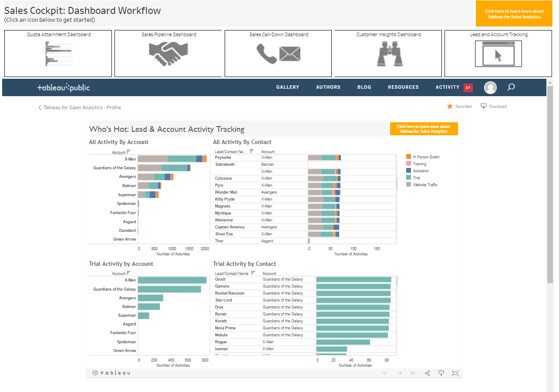Sort Account in All Activity By Account
This screenshot has height=392, width=559.
pyautogui.click(x=128, y=151)
